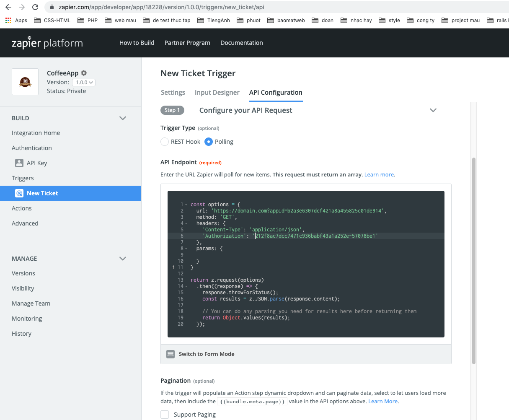Select the REST Hook radio button

tap(165, 142)
